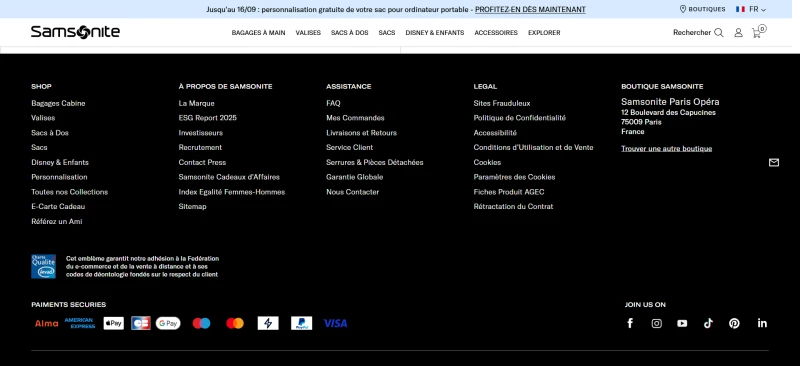The image size is (800, 366).
Task: Open the La Marque footer link
Action: click(x=196, y=103)
